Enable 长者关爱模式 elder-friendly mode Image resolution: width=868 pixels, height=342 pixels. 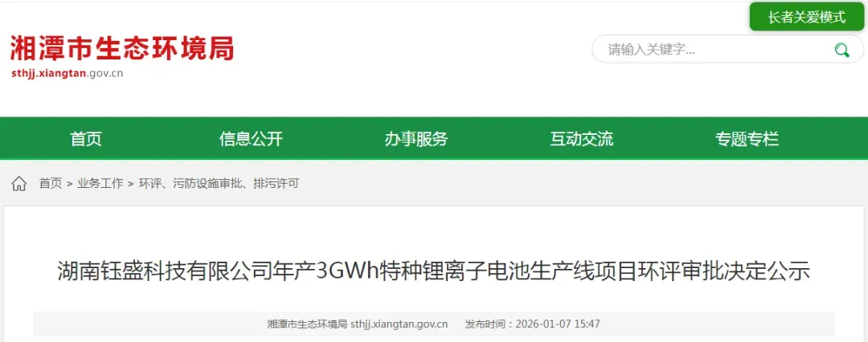pyautogui.click(x=807, y=17)
